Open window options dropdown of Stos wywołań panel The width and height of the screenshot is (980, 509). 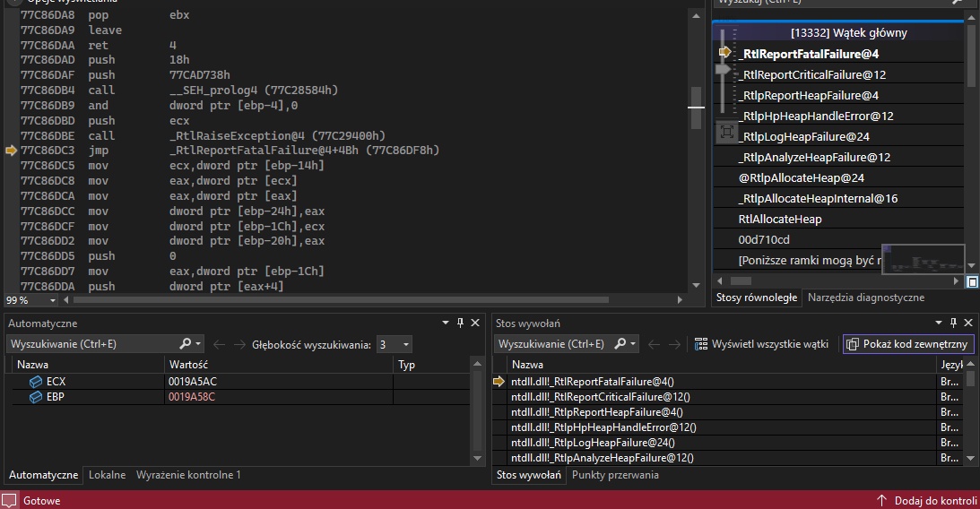click(939, 323)
